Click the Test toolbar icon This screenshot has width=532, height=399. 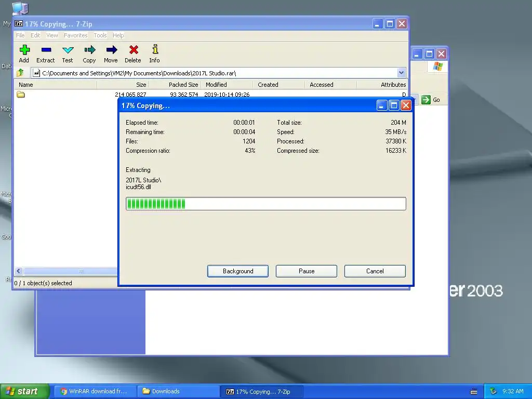68,50
